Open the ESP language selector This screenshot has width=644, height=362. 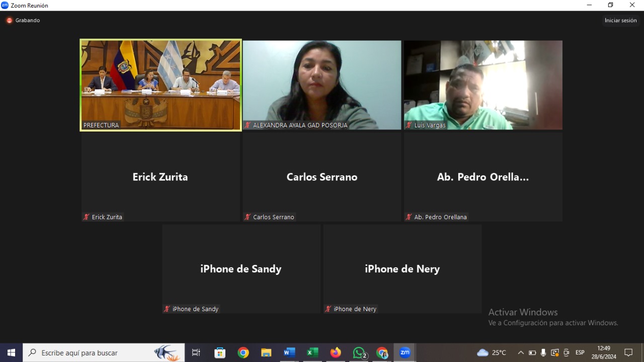click(x=580, y=353)
